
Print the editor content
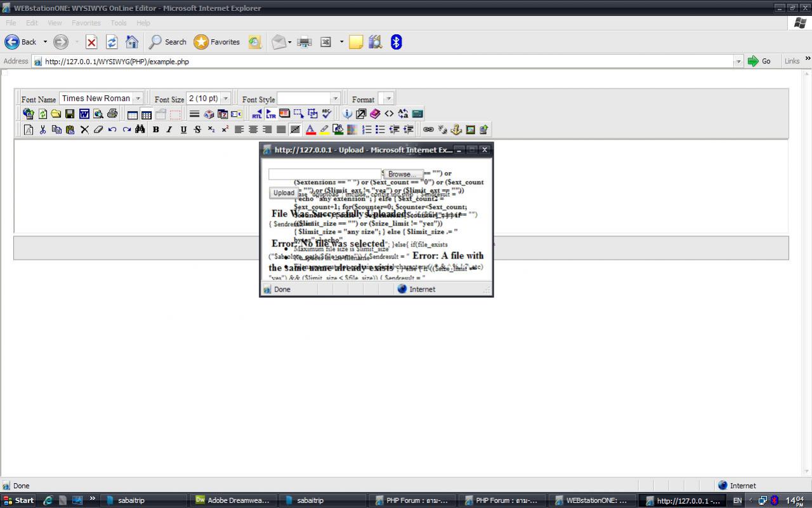tap(112, 114)
